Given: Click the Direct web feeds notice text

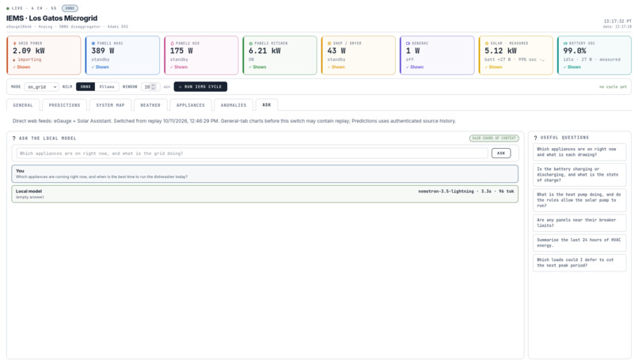Looking at the screenshot, I should coord(234,121).
